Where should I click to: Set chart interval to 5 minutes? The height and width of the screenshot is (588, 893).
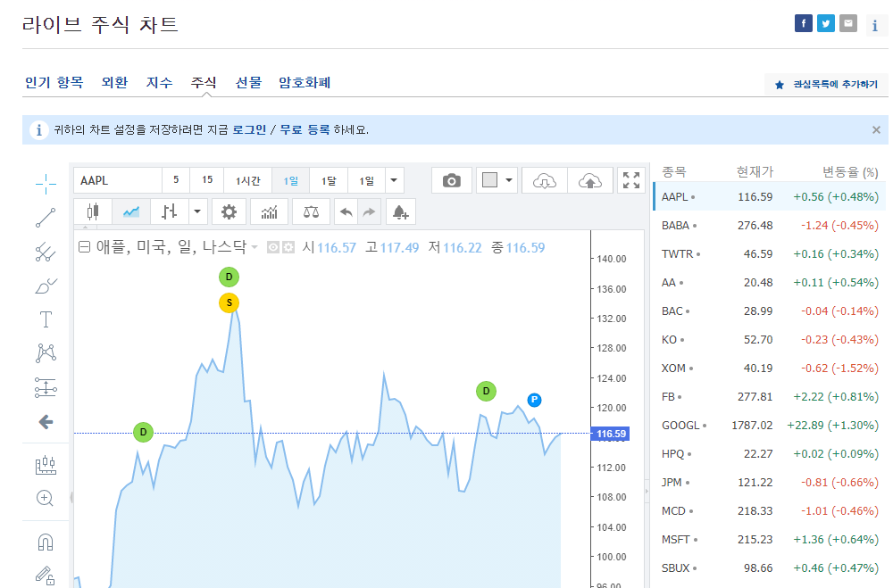coord(176,180)
